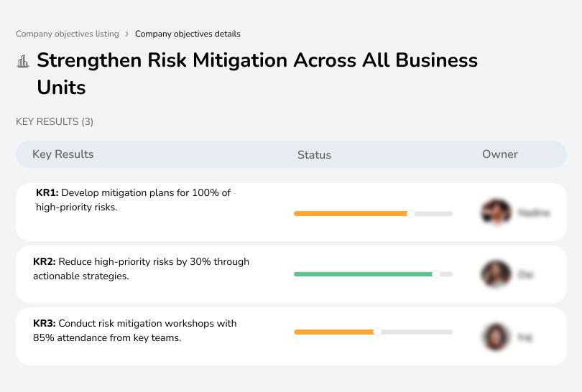Image resolution: width=582 pixels, height=392 pixels.
Task: Select the Company objectives details breadcrumb
Action: coord(188,34)
